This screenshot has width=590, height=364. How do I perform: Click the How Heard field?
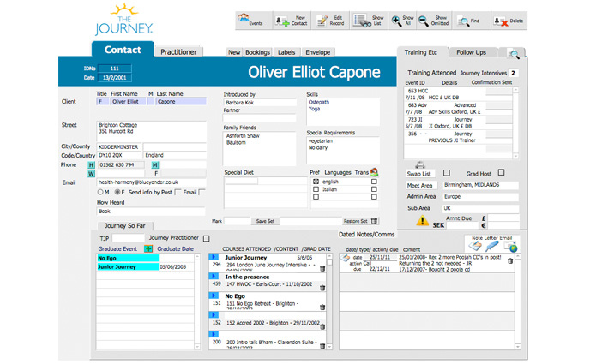click(151, 211)
